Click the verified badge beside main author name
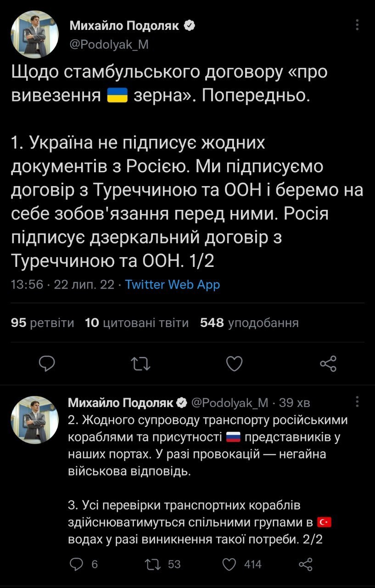The height and width of the screenshot is (588, 375). pyautogui.click(x=190, y=26)
